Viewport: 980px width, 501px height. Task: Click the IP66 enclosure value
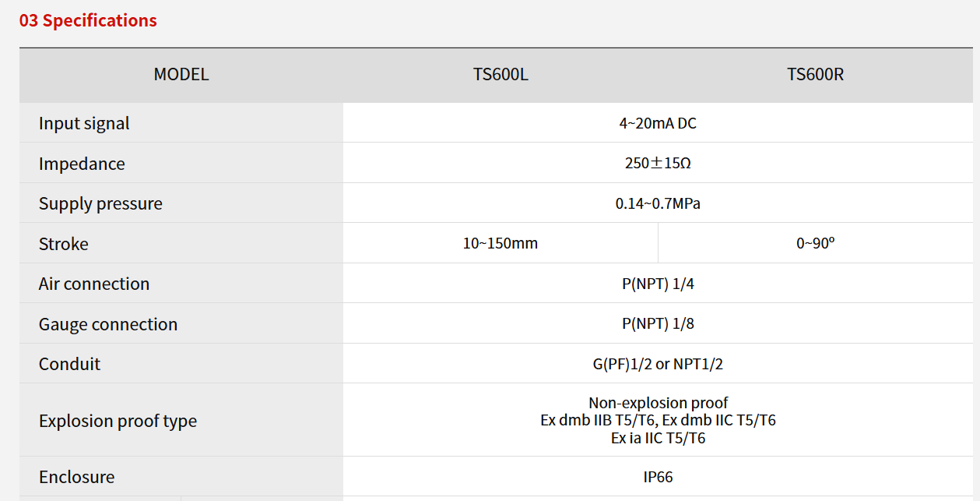tap(658, 477)
